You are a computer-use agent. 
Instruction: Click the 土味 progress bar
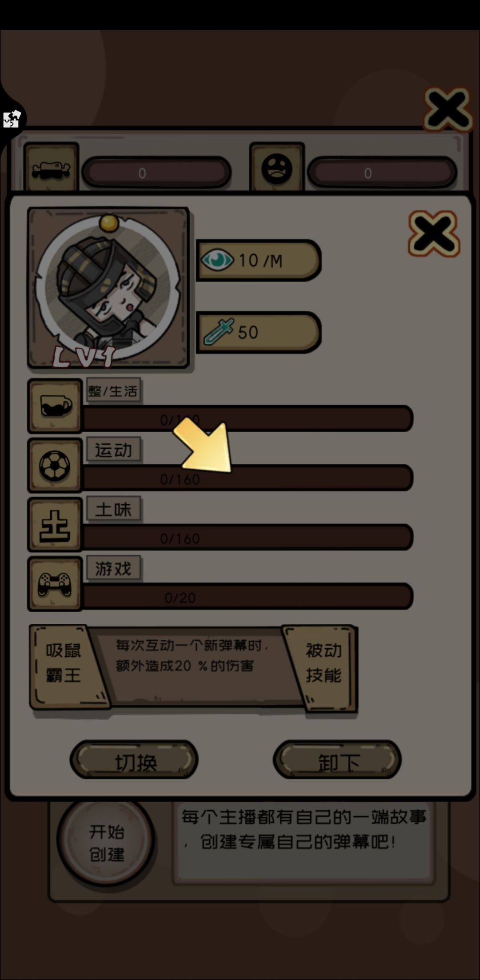pyautogui.click(x=248, y=537)
